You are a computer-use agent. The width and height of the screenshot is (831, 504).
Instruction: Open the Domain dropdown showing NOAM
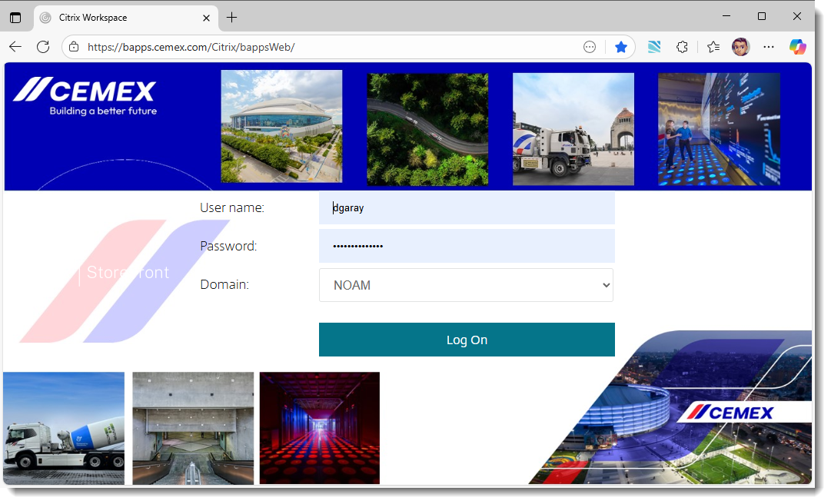point(466,284)
